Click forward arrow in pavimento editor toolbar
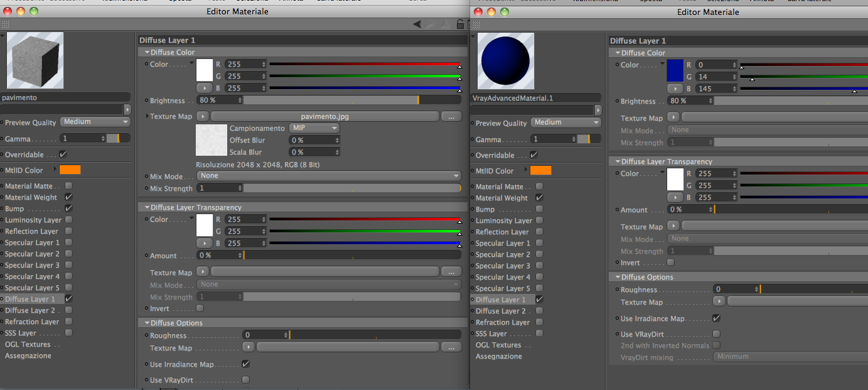 pyautogui.click(x=430, y=24)
